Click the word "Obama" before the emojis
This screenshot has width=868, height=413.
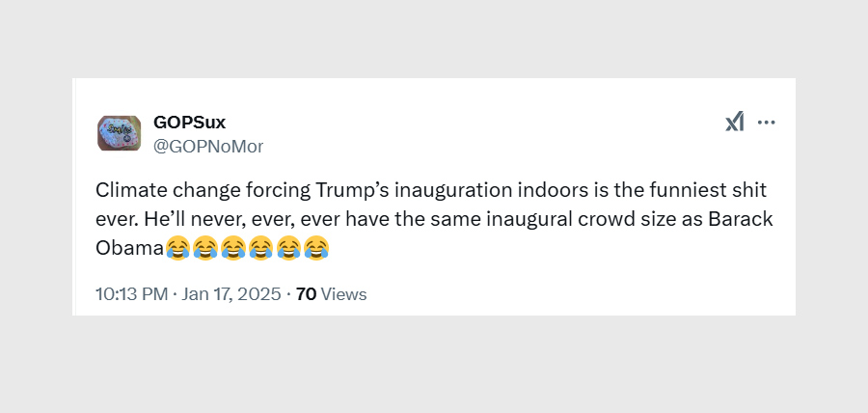[x=129, y=249]
